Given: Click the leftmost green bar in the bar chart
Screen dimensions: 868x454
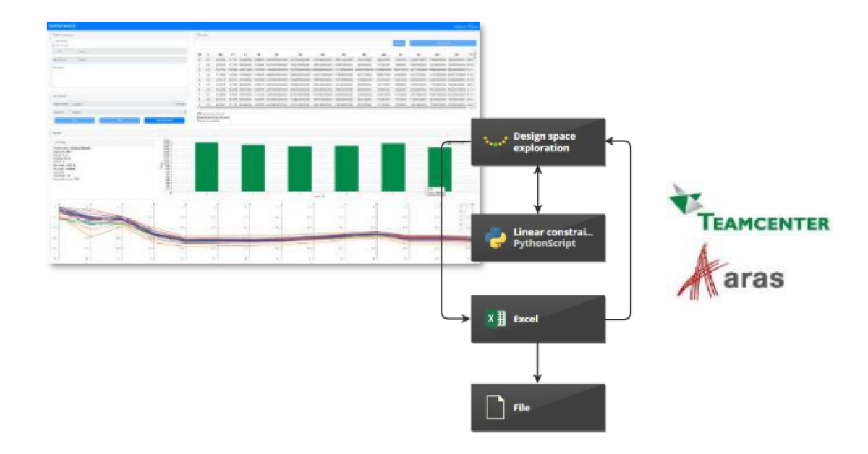Looking at the screenshot, I should click(x=206, y=166).
